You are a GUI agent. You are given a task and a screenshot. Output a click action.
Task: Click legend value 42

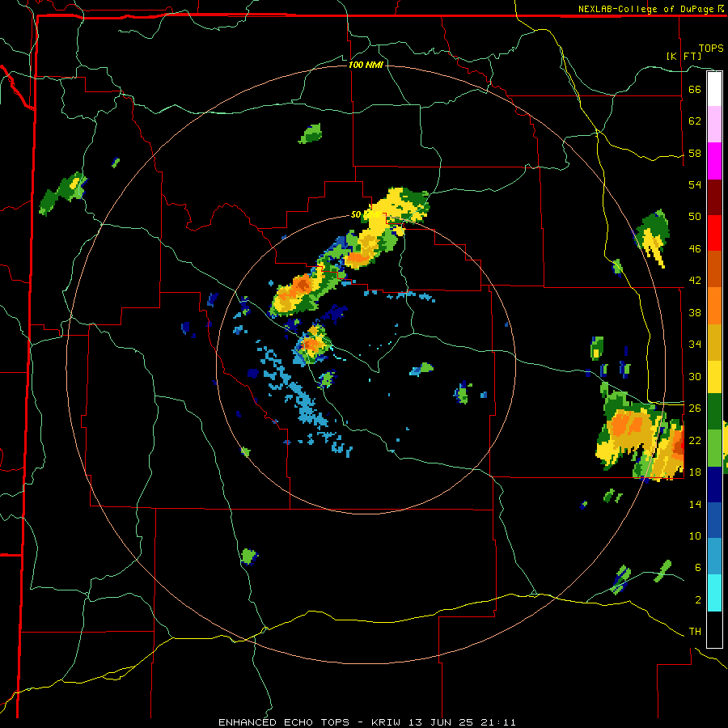coord(695,281)
